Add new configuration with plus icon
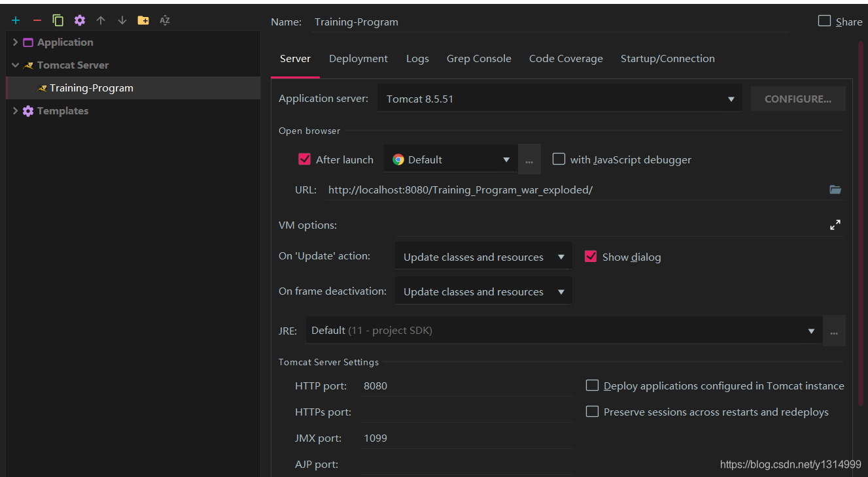 [x=16, y=20]
